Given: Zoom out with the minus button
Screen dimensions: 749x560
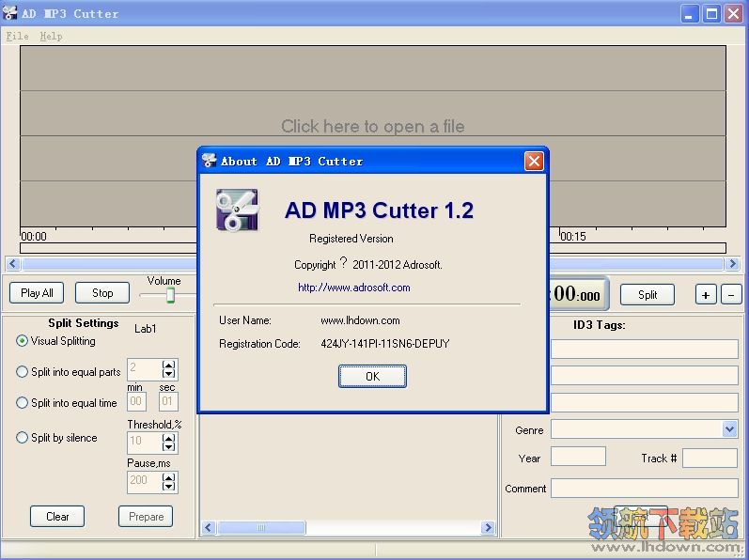Looking at the screenshot, I should click(731, 295).
